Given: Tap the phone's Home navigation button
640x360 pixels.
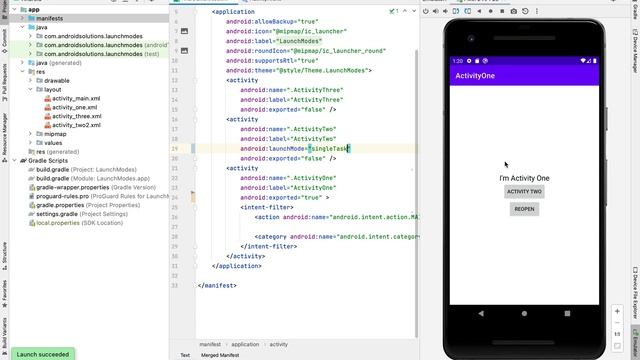Looking at the screenshot, I should pos(524,313).
